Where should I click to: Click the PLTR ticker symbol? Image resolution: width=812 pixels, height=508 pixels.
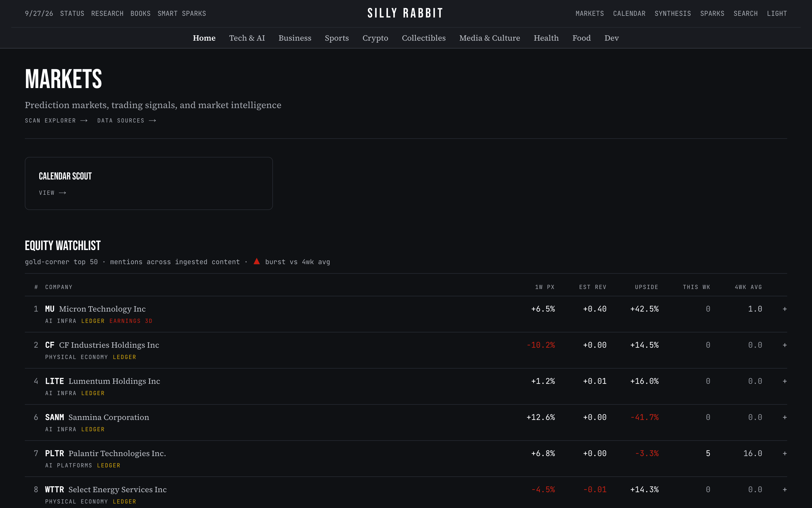click(54, 453)
